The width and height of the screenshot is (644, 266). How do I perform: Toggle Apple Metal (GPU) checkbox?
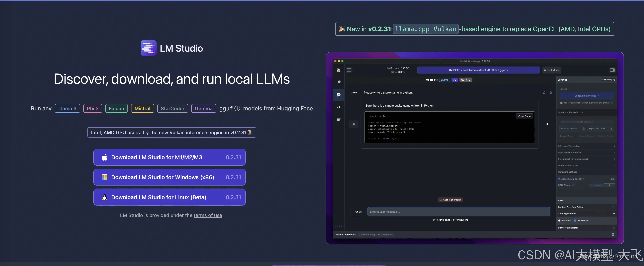click(559, 179)
